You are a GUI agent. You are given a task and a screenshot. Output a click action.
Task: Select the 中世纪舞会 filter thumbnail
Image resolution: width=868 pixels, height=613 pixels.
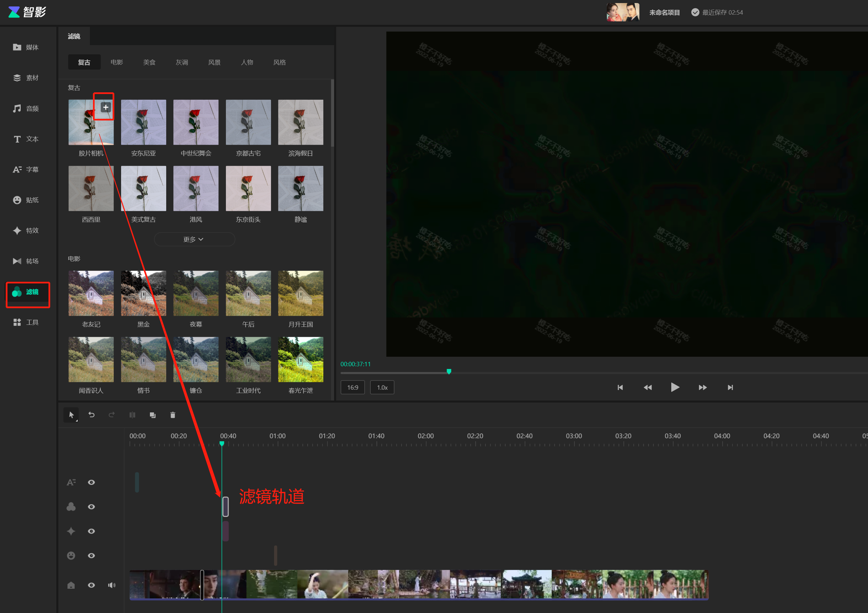(196, 122)
